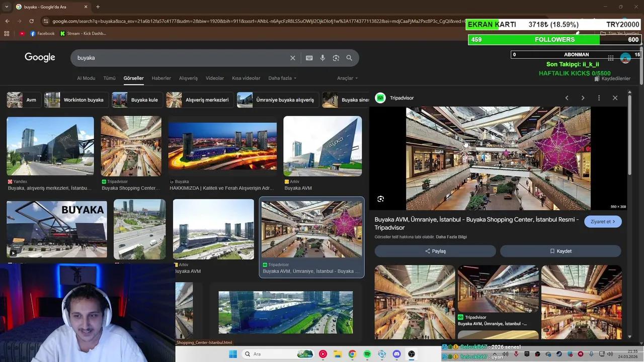Open large preview image with pink star
This screenshot has width=644, height=362.
[498, 158]
